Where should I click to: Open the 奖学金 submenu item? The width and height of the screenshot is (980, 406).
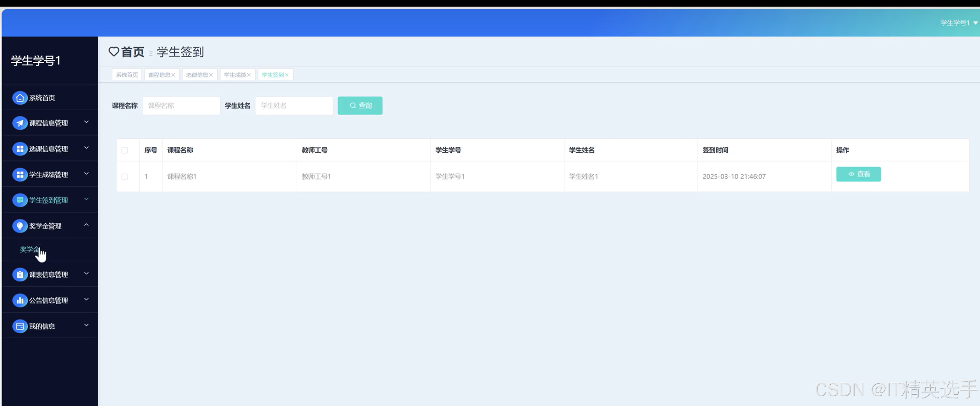[29, 250]
